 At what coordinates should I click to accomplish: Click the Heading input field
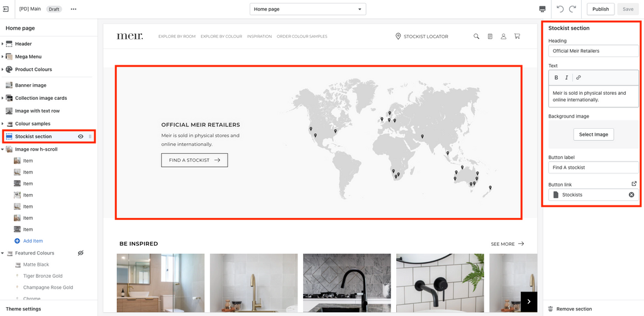[594, 51]
